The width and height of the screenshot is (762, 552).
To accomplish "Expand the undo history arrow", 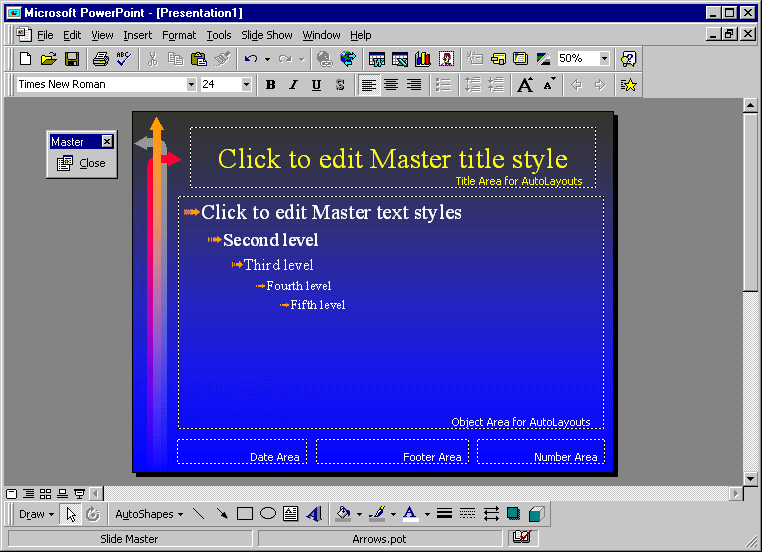I will (267, 59).
